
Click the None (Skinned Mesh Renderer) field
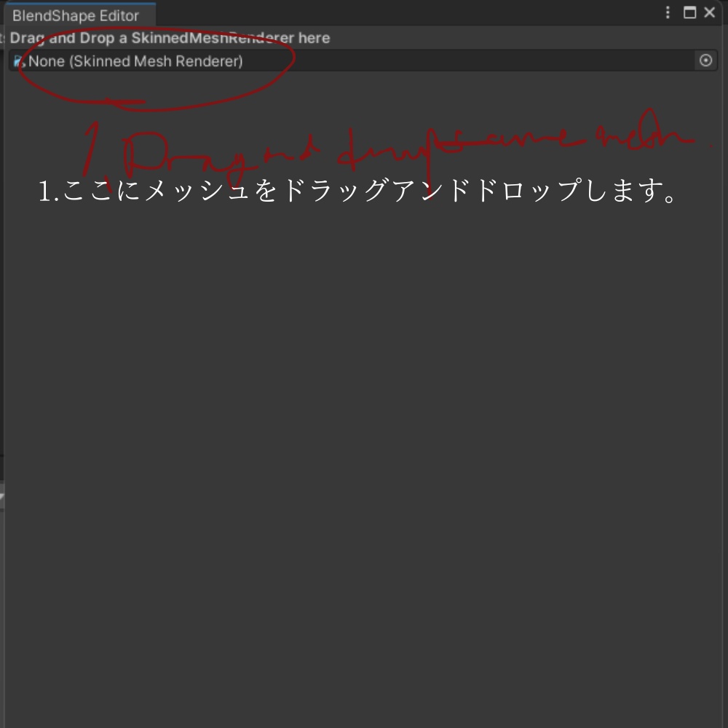[291, 61]
